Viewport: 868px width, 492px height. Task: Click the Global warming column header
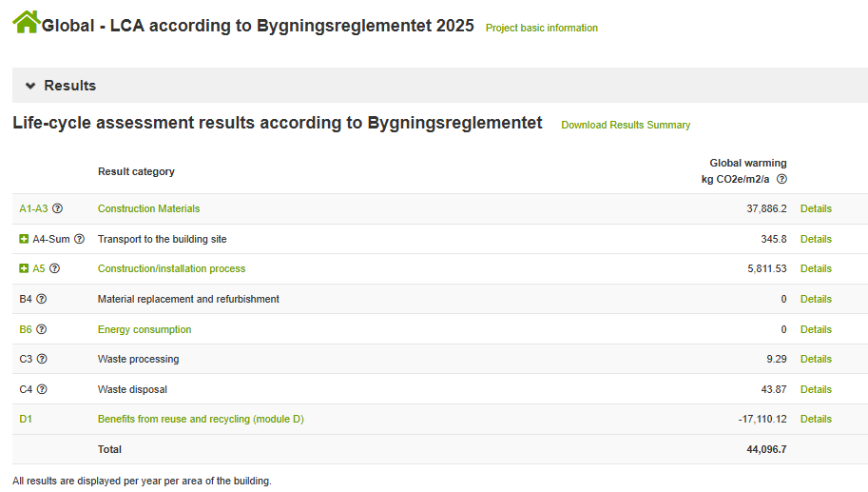click(x=748, y=163)
